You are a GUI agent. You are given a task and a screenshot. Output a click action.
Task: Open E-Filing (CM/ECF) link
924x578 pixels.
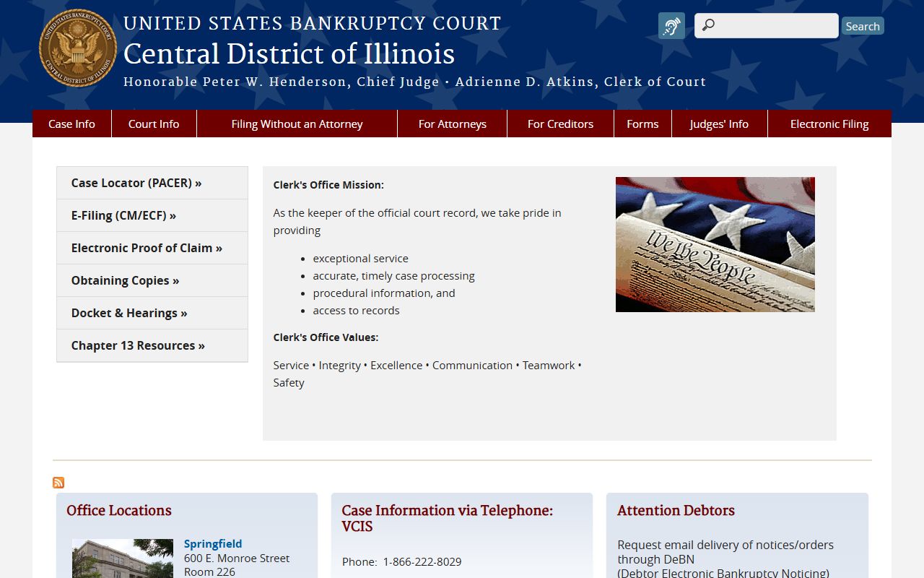(152, 215)
